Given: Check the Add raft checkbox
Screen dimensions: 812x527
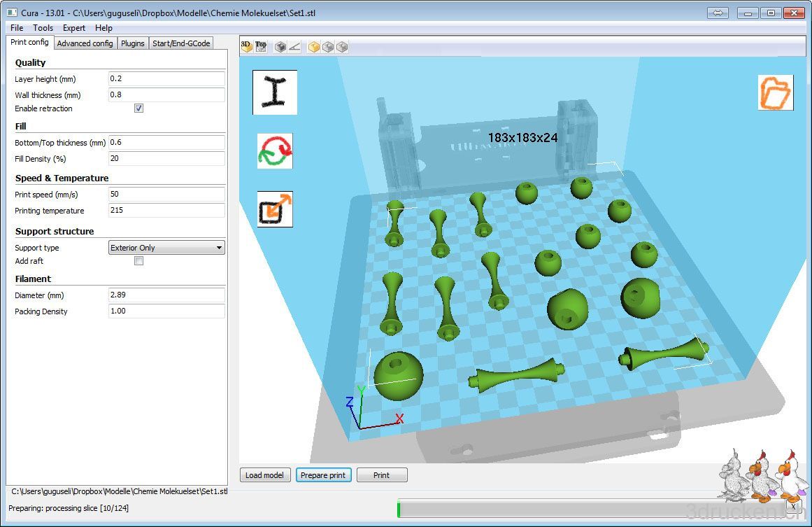Looking at the screenshot, I should [138, 260].
